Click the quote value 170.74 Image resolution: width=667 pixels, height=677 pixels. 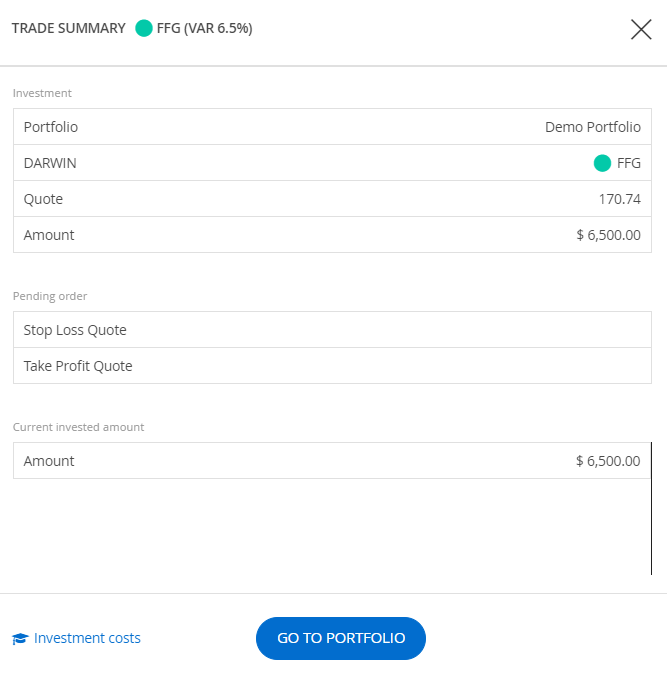coord(619,199)
